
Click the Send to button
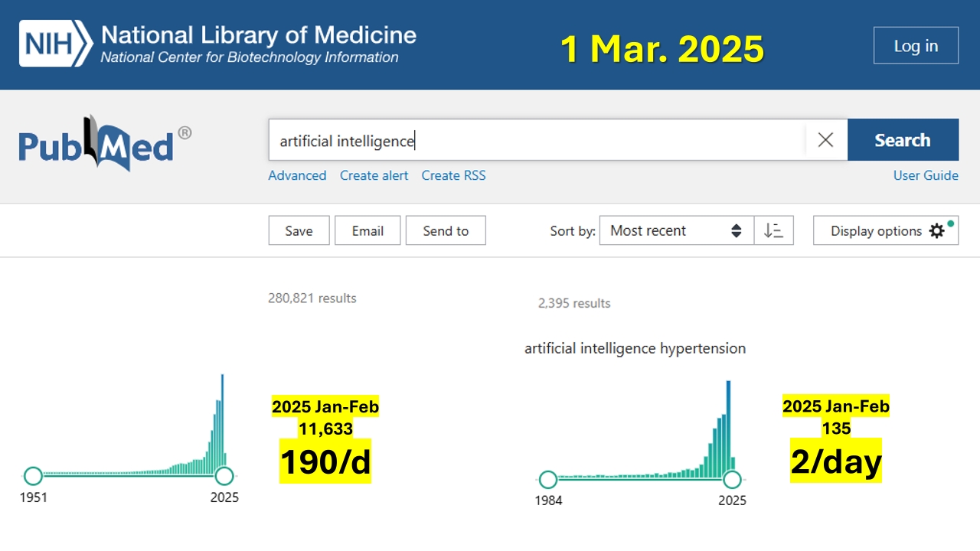tap(446, 230)
